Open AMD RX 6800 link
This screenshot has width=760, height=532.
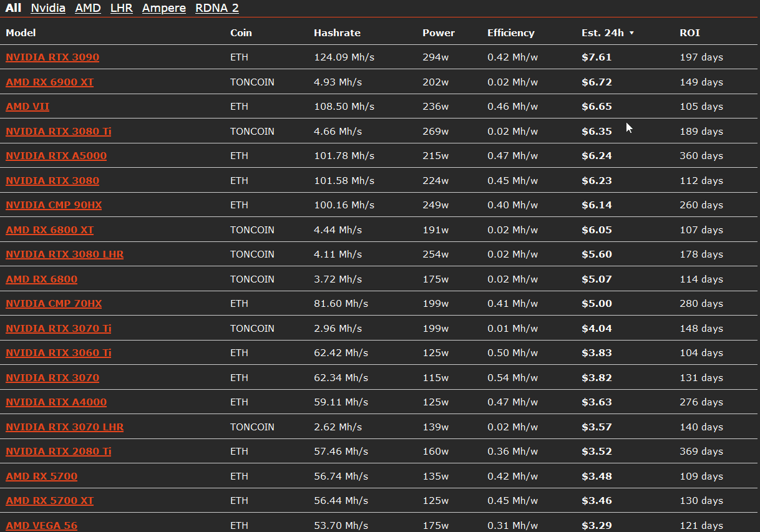42,279
